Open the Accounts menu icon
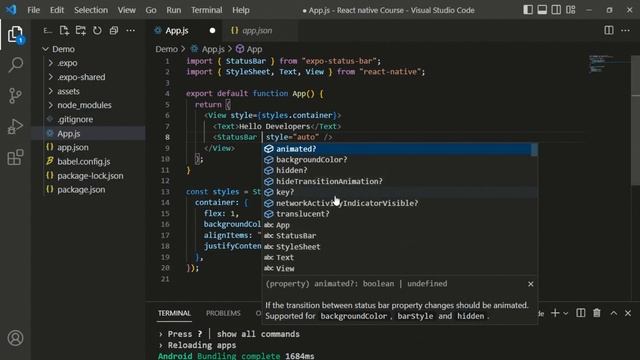Screen dimensions: 640x360 tap(16, 338)
